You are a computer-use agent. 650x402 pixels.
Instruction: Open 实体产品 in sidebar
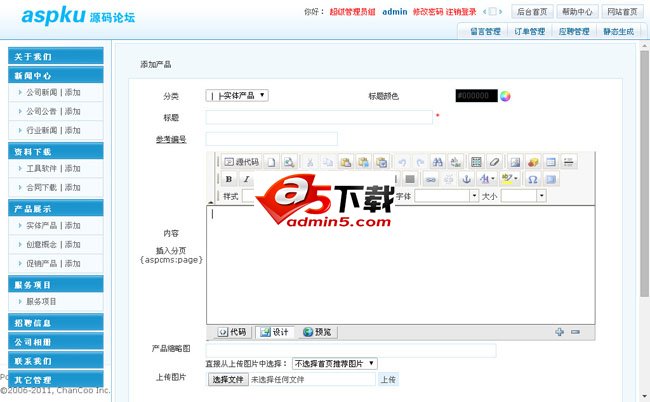pyautogui.click(x=42, y=225)
